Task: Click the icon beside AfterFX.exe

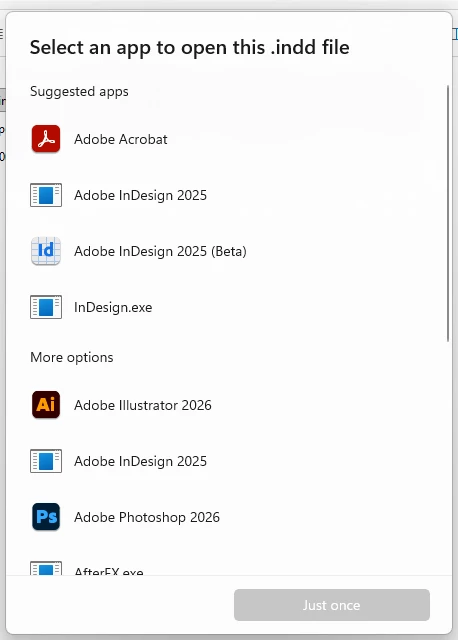Action: 46,568
